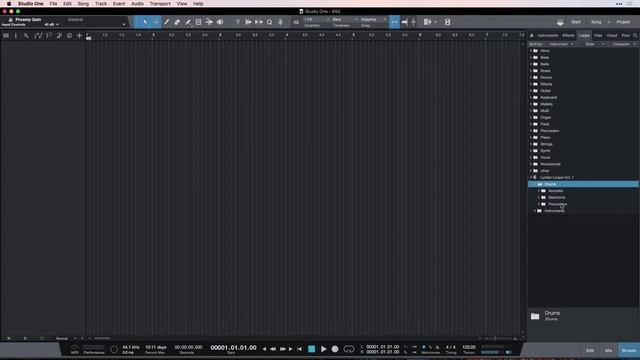Open the Edit view button
Viewport: 640px width, 360px height.
click(590, 350)
